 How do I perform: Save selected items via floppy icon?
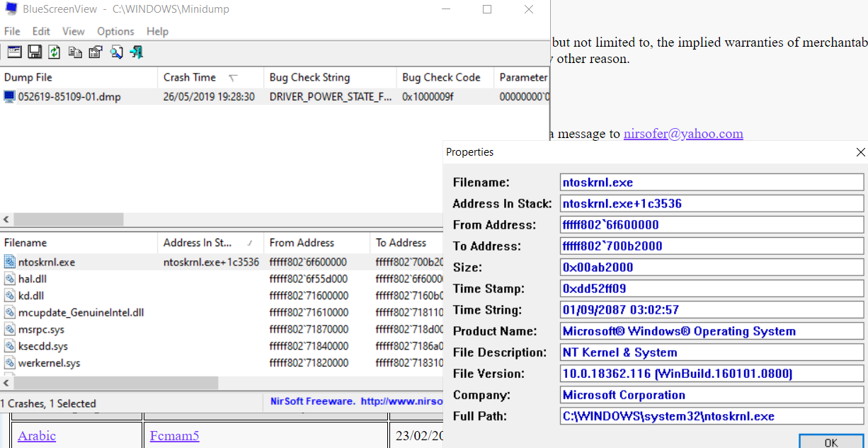pyautogui.click(x=35, y=52)
